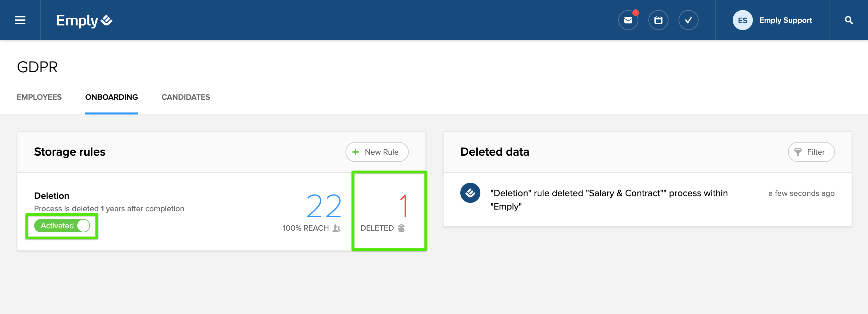Open the mail inbox icon
Image resolution: width=868 pixels, height=314 pixels.
(x=628, y=20)
